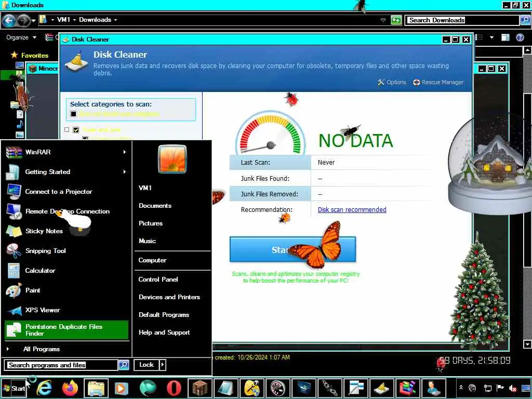Open the dropdown arrow after Downloads in address bar

[115, 20]
